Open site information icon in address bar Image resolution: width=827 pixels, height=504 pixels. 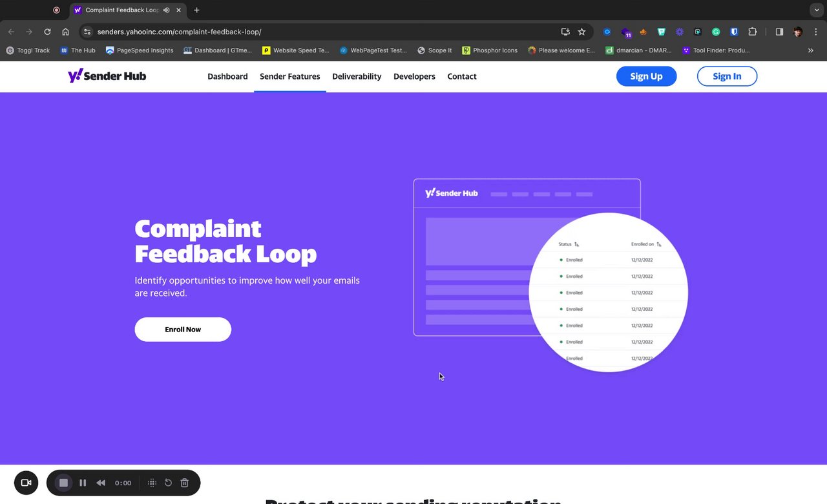click(x=88, y=32)
